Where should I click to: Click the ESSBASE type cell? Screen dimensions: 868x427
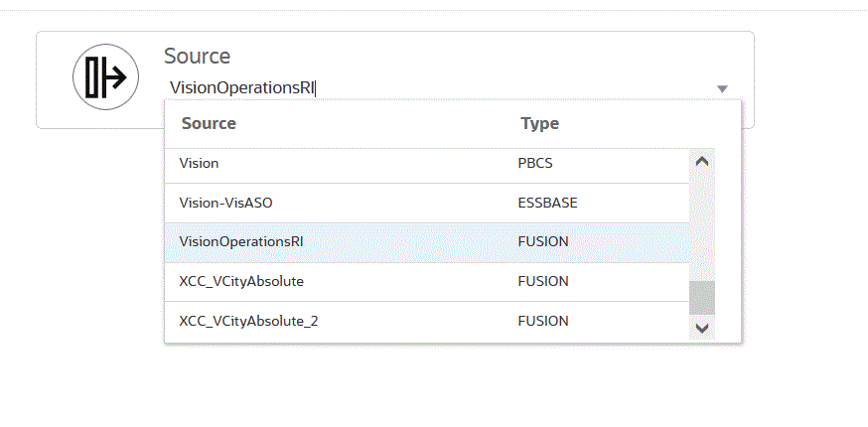point(547,203)
